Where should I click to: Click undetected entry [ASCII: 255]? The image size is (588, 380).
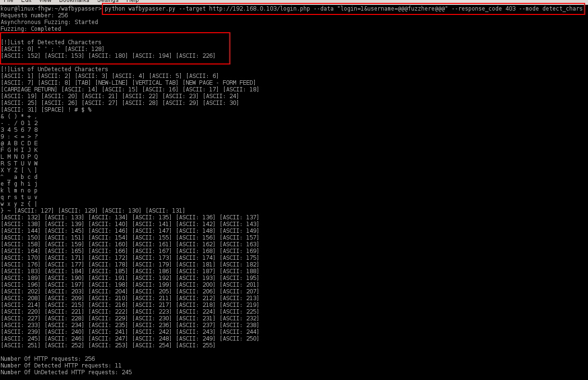tap(196, 345)
